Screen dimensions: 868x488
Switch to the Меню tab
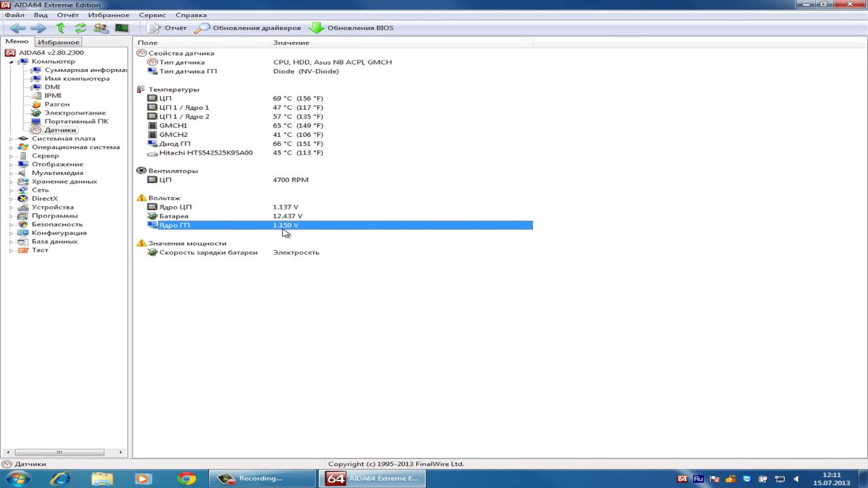pyautogui.click(x=17, y=41)
